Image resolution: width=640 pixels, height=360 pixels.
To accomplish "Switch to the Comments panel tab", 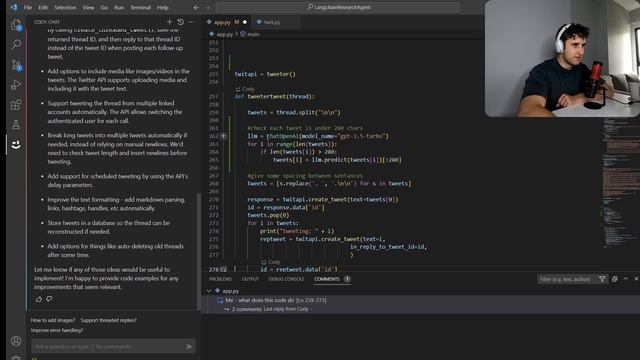I will pos(327,279).
